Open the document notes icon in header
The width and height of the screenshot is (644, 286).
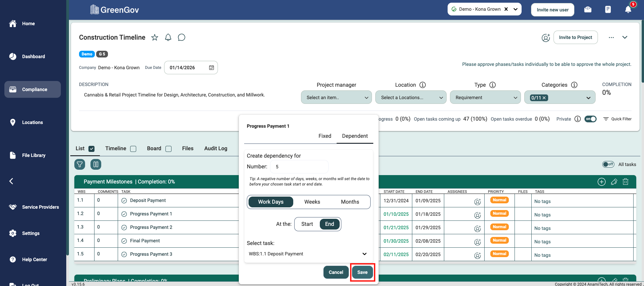[x=608, y=9]
